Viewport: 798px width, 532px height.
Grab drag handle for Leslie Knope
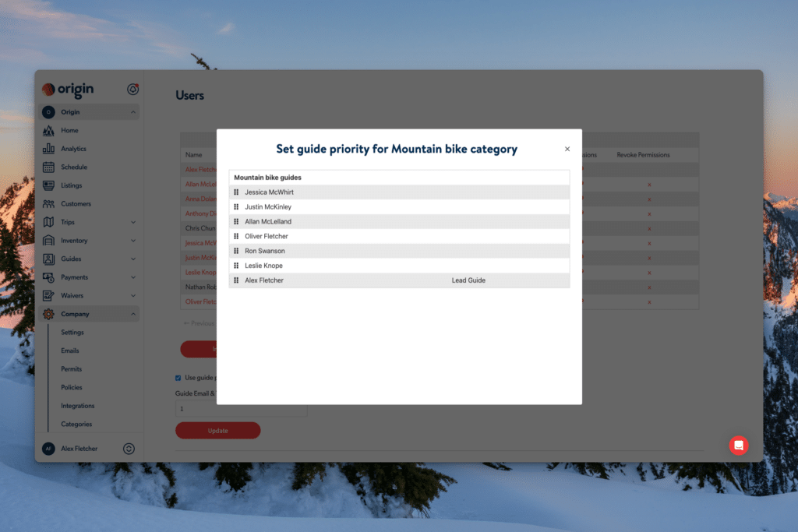tap(236, 266)
